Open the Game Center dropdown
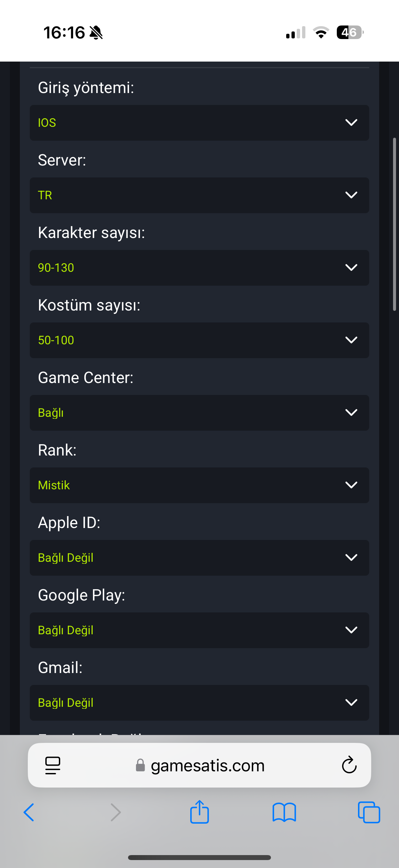The width and height of the screenshot is (399, 868). pyautogui.click(x=199, y=412)
